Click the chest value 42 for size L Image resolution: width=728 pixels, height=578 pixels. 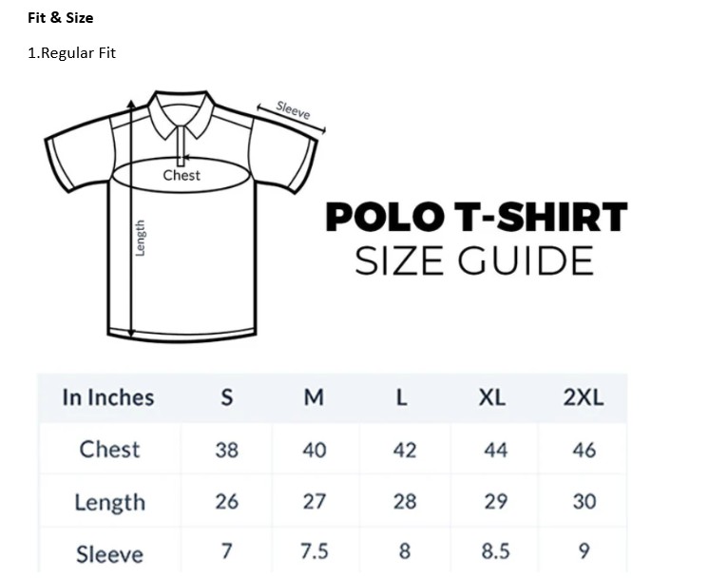click(405, 450)
